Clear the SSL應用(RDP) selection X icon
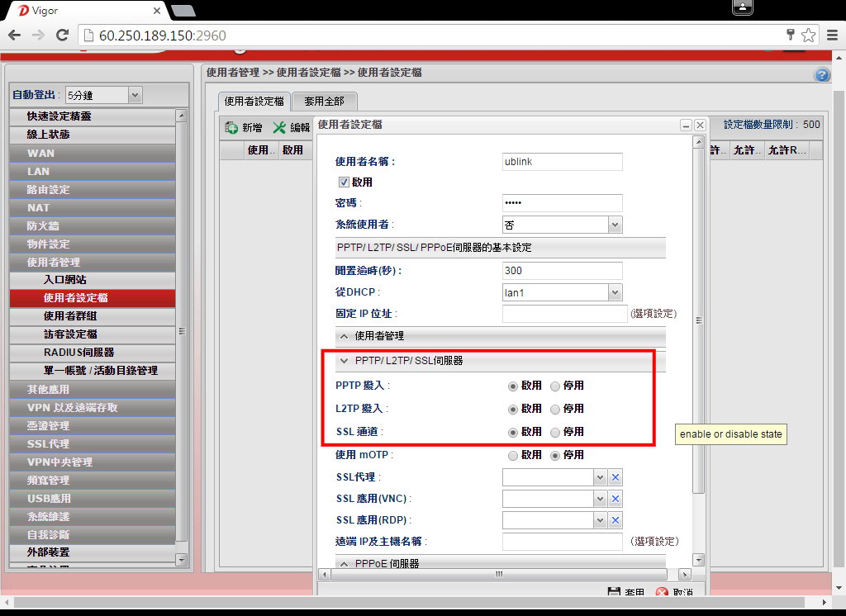The image size is (846, 616). (x=615, y=520)
